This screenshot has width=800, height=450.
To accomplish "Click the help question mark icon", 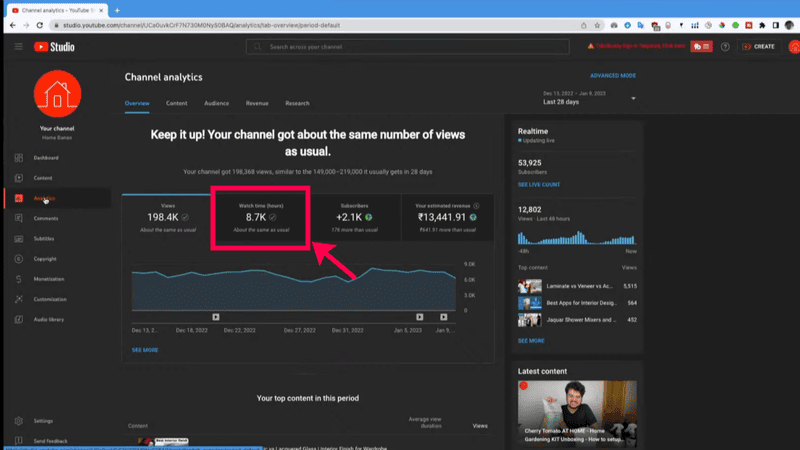I will click(x=724, y=46).
